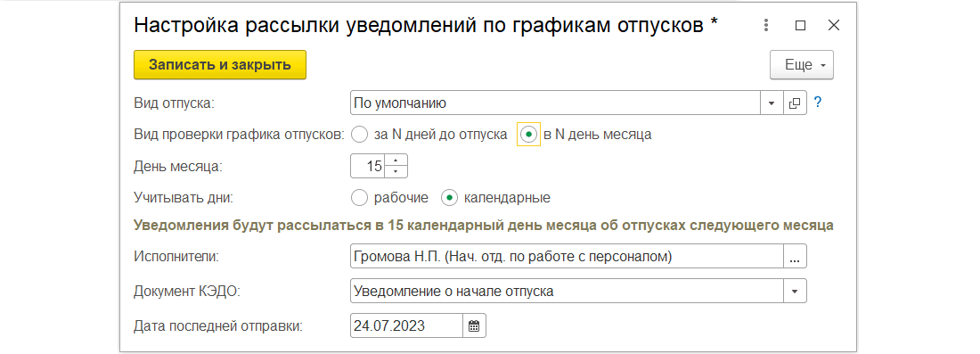980x354 pixels.
Task: Open the vertical three-dots window menu
Action: (766, 26)
